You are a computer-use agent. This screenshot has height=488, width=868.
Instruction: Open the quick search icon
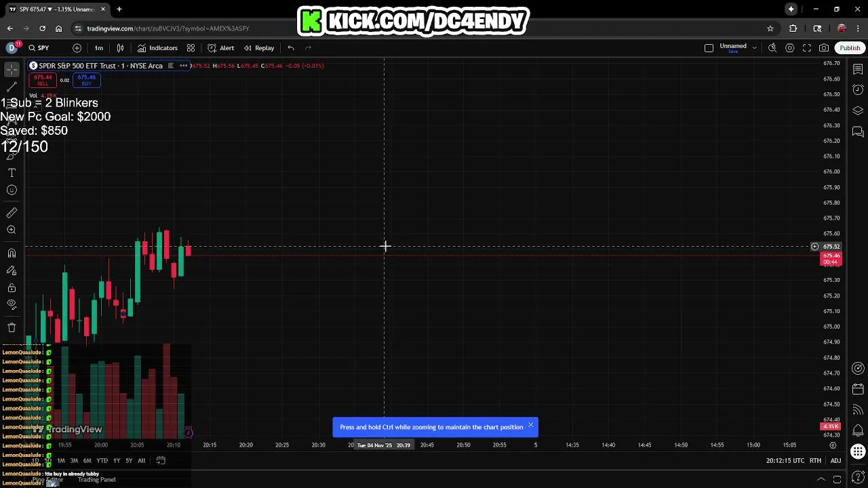(772, 48)
